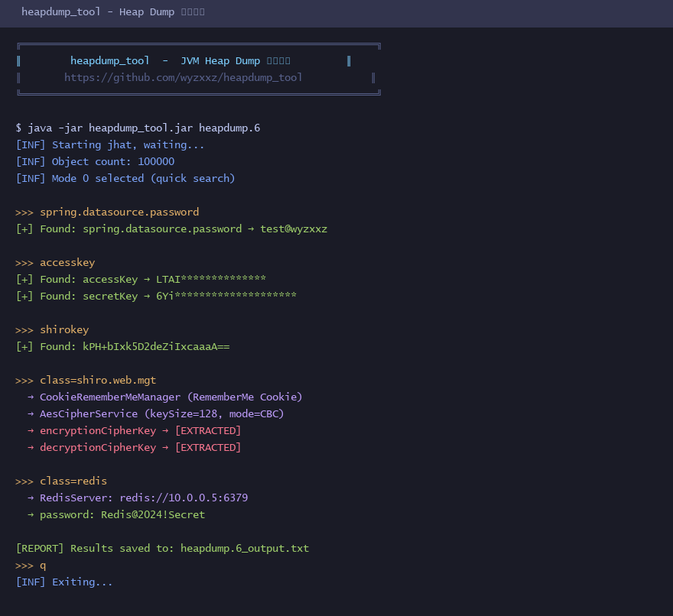Select the 'password: Redis@2024!Secret' line

[x=116, y=515]
